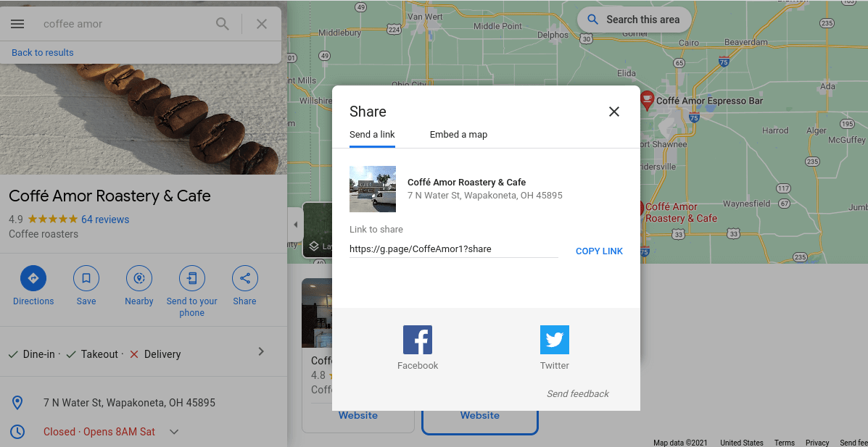Expand the opening hours dropdown
Viewport: 868px width, 447px height.
click(x=174, y=432)
